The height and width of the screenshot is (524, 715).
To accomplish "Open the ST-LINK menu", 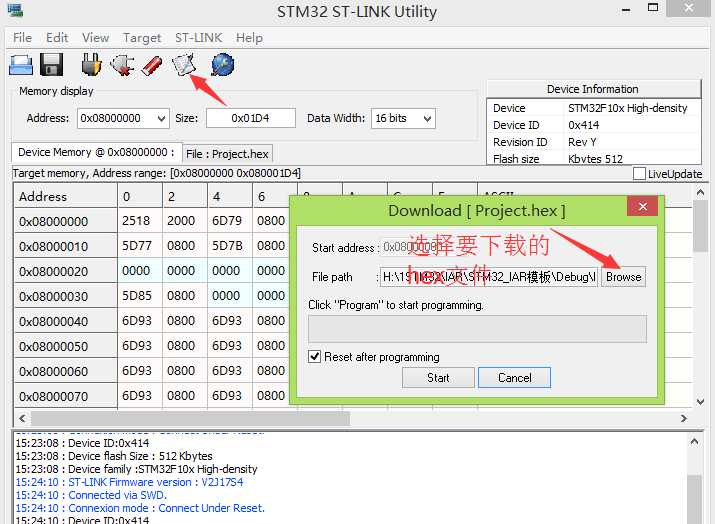I will 198,38.
